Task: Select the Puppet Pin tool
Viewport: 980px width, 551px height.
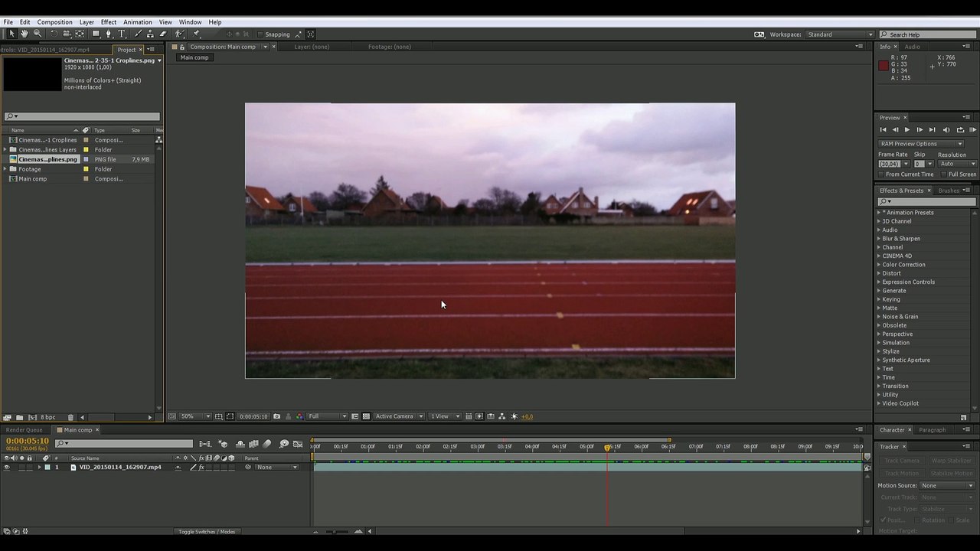Action: [x=196, y=34]
